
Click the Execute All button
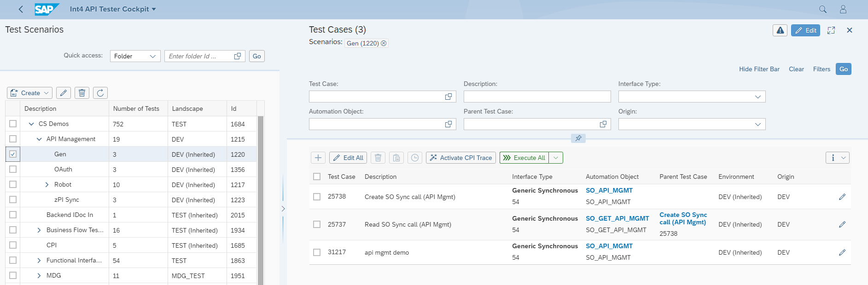[524, 158]
